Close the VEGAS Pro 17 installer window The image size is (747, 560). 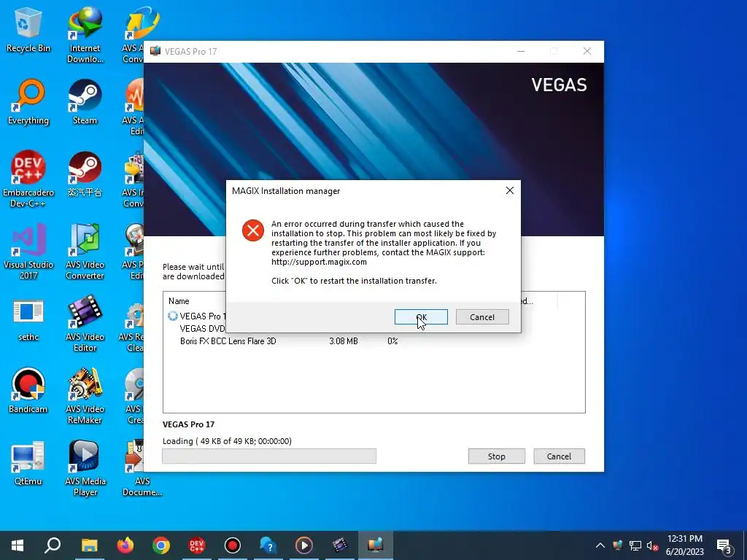tap(587, 51)
